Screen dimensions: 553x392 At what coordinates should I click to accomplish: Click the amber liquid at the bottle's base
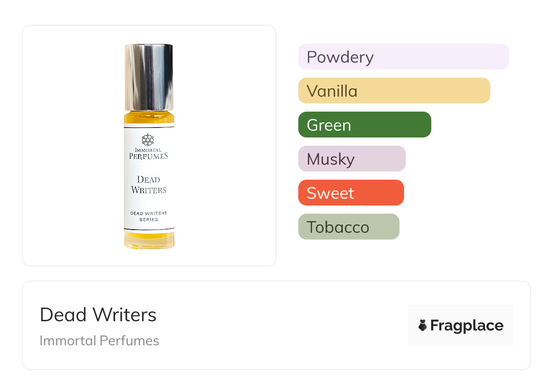(149, 240)
